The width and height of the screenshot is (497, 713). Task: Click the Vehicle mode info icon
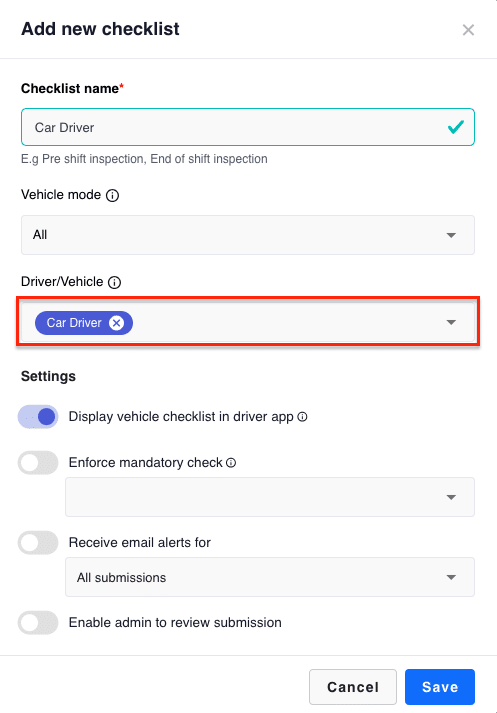[112, 196]
